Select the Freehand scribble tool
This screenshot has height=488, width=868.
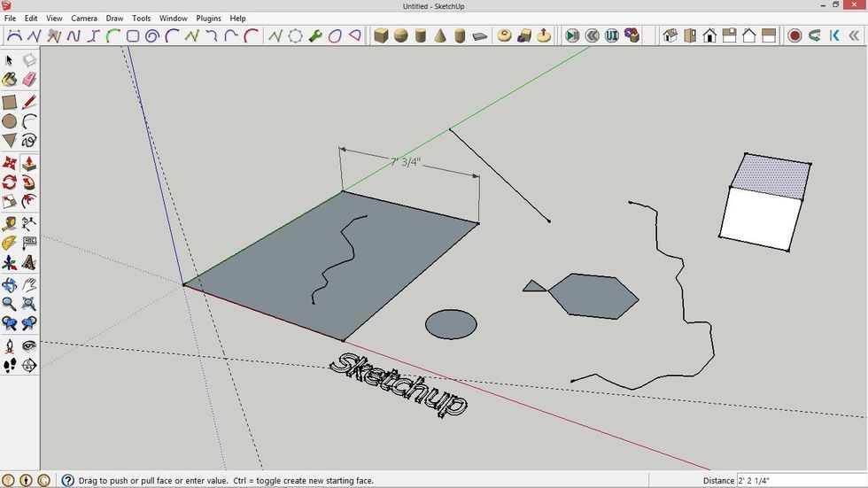[28, 141]
